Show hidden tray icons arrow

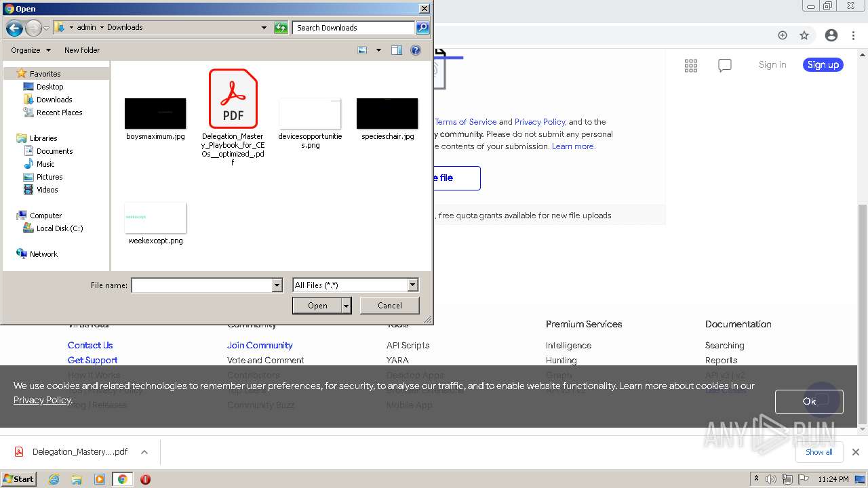pos(756,479)
